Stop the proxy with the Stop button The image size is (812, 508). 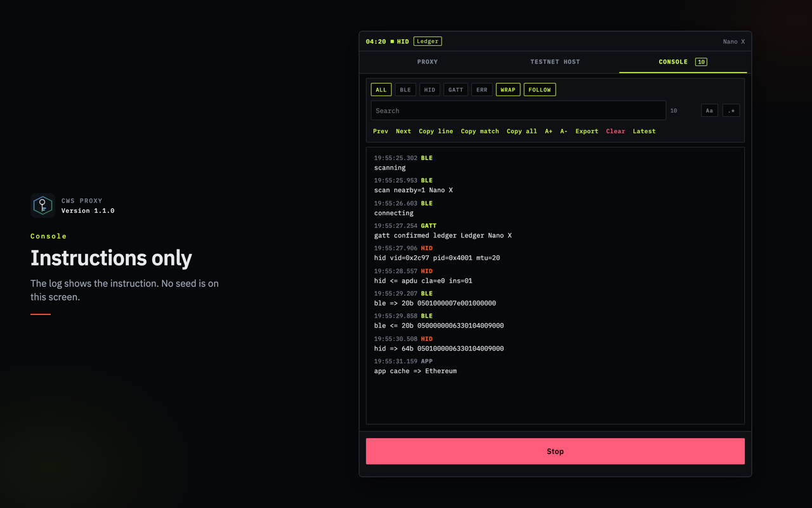click(555, 451)
